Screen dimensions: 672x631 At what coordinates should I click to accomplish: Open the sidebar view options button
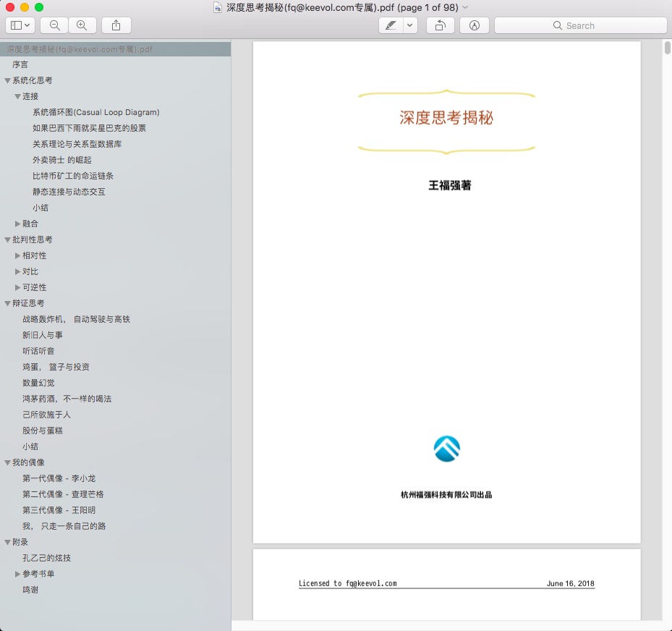20,25
